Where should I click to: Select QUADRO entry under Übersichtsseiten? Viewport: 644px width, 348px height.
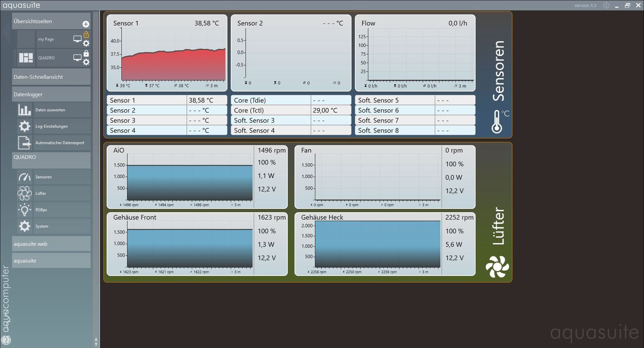coord(46,58)
